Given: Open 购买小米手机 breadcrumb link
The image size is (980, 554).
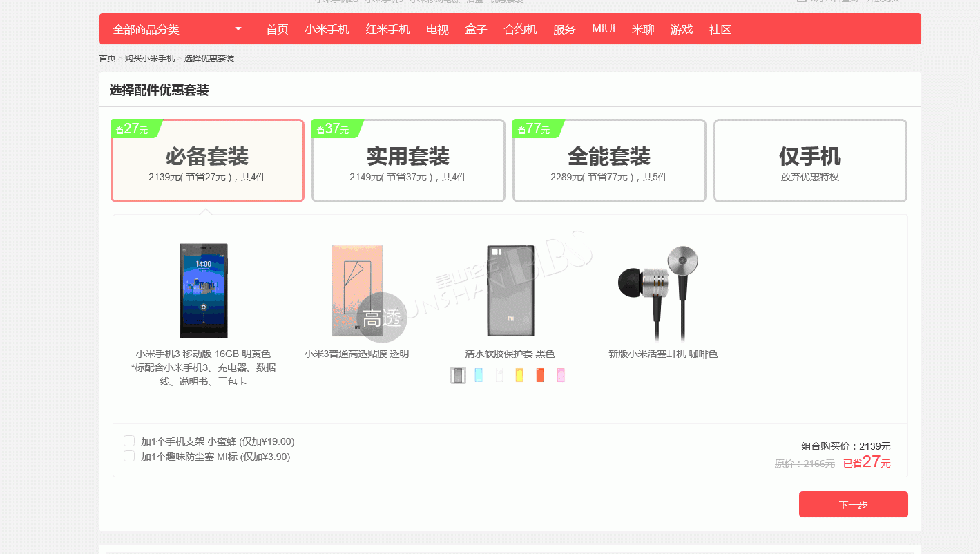Looking at the screenshot, I should point(150,59).
